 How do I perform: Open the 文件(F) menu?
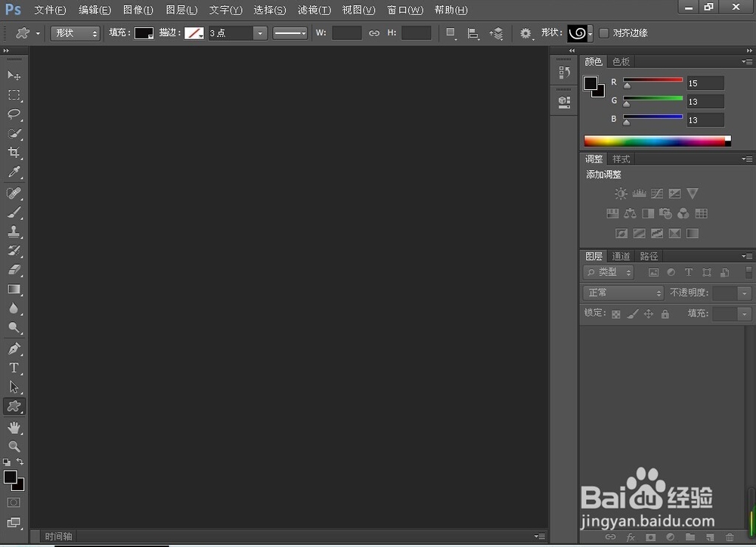click(x=50, y=10)
